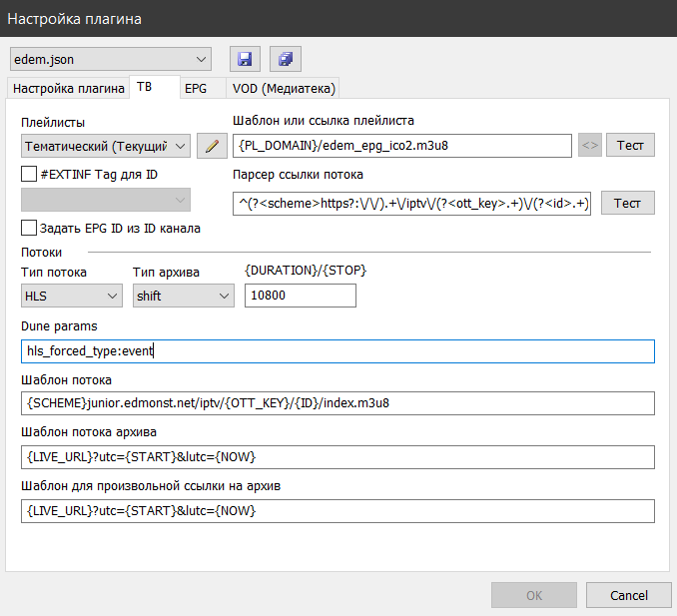Click the Парсер ссылки потока regex field
This screenshot has height=616, width=677.
412,204
